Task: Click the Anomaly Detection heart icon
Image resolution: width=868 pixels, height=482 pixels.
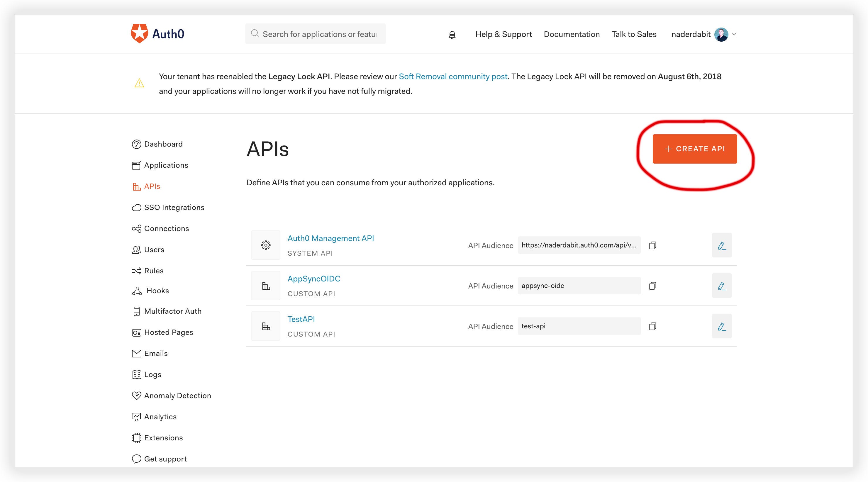Action: click(136, 396)
